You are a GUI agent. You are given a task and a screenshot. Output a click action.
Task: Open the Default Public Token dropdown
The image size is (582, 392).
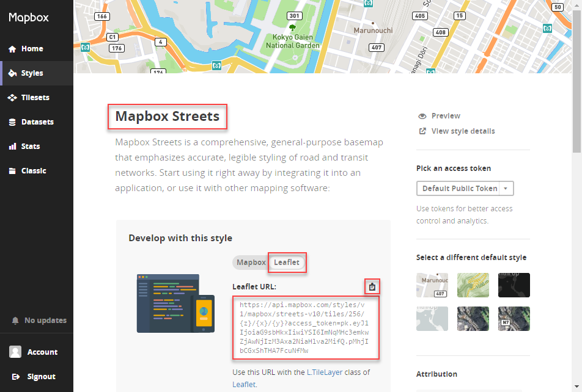tap(465, 188)
